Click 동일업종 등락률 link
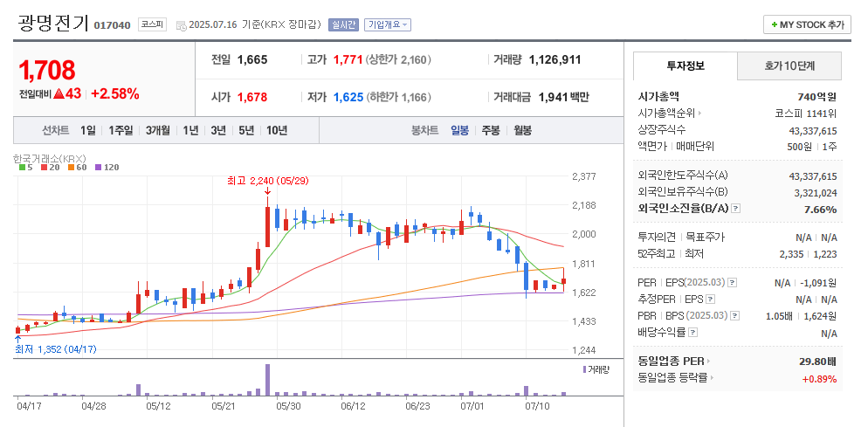The width and height of the screenshot is (868, 427). coord(672,378)
